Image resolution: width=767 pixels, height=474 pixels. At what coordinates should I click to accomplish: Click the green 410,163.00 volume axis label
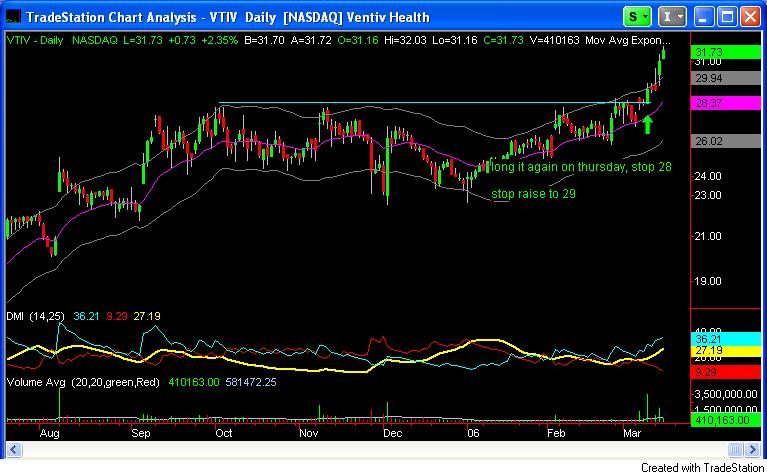725,420
